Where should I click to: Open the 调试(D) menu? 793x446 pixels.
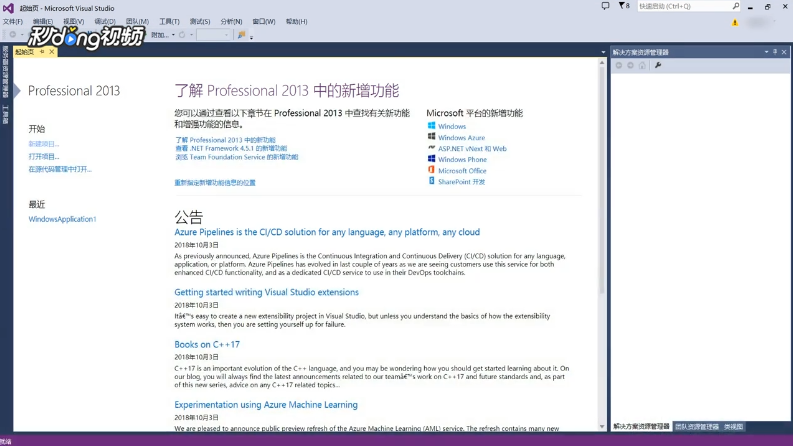pyautogui.click(x=105, y=22)
